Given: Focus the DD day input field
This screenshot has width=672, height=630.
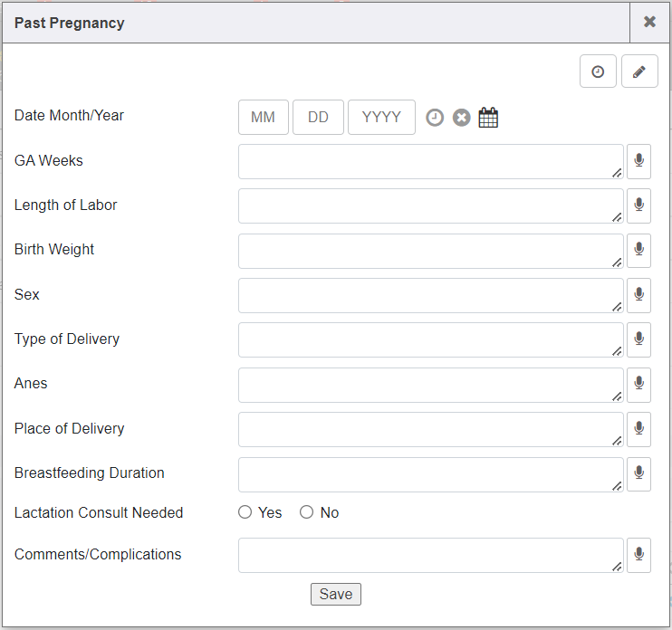Looking at the screenshot, I should tap(318, 118).
